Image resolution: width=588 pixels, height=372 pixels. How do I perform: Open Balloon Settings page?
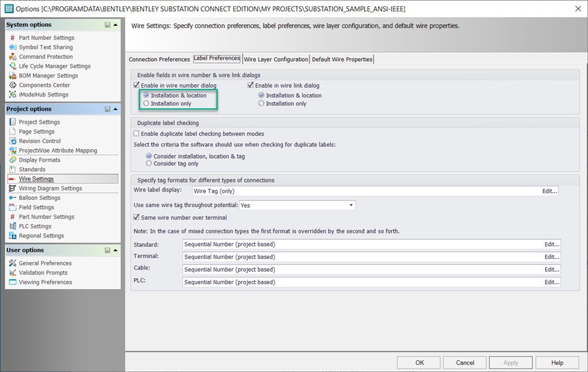tap(39, 198)
